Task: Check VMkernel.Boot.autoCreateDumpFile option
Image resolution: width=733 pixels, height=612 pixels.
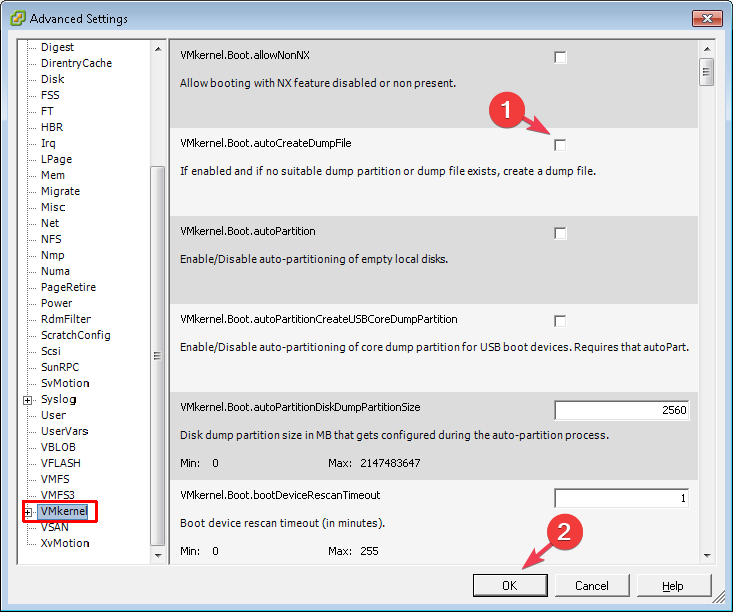Action: click(560, 145)
